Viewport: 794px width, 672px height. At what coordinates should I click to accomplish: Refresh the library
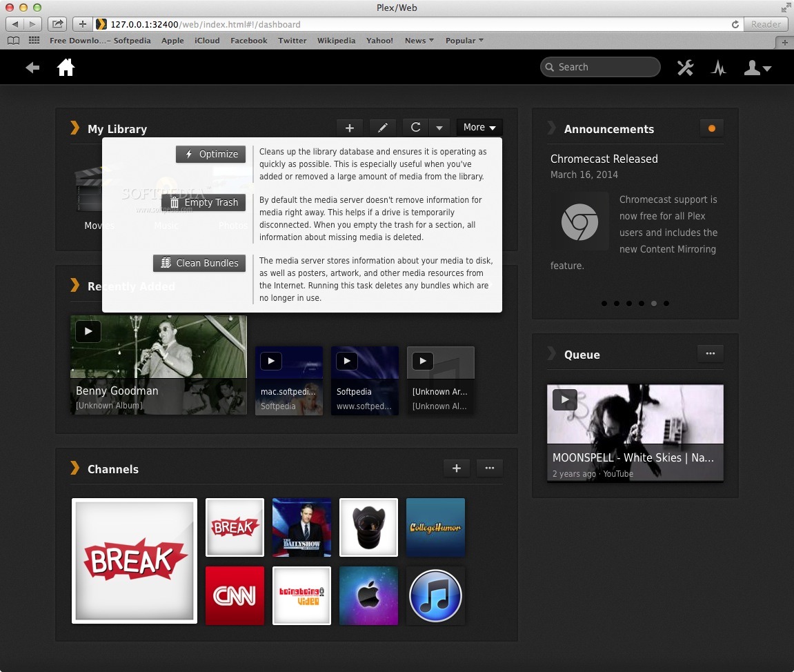[x=416, y=128]
